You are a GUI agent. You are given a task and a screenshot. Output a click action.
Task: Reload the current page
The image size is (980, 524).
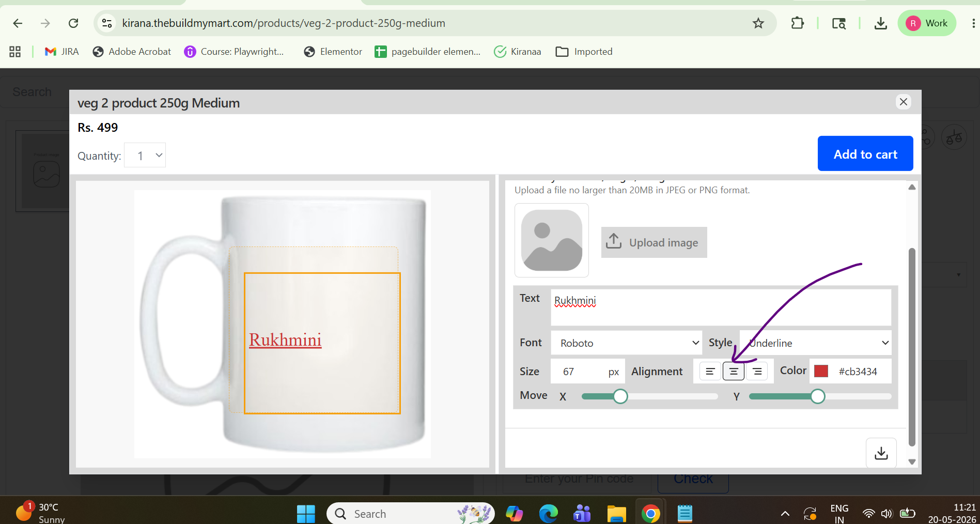[73, 23]
